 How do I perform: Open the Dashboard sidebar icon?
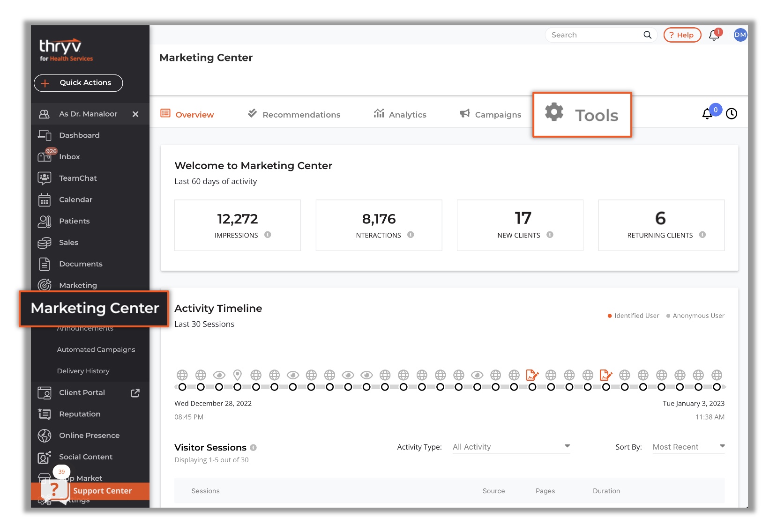(x=45, y=135)
